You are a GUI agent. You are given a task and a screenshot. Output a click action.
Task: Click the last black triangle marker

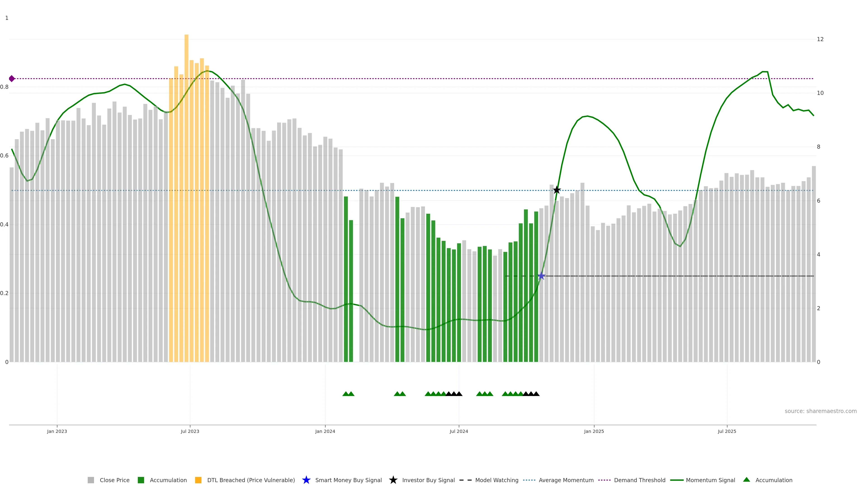[x=536, y=394]
